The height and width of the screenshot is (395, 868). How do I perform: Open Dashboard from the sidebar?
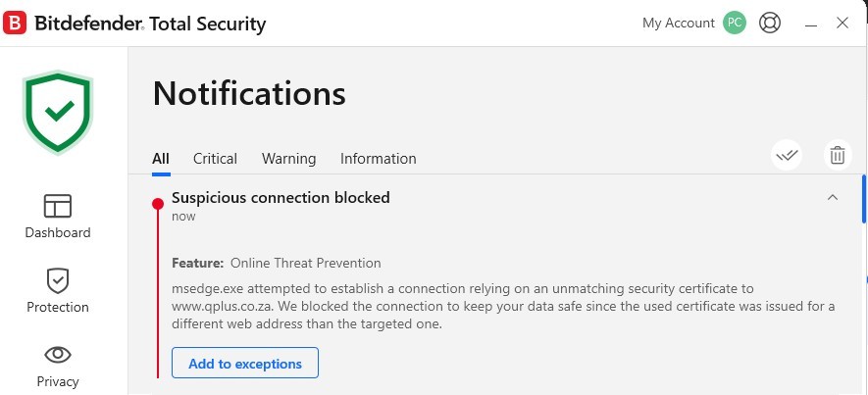tap(58, 216)
